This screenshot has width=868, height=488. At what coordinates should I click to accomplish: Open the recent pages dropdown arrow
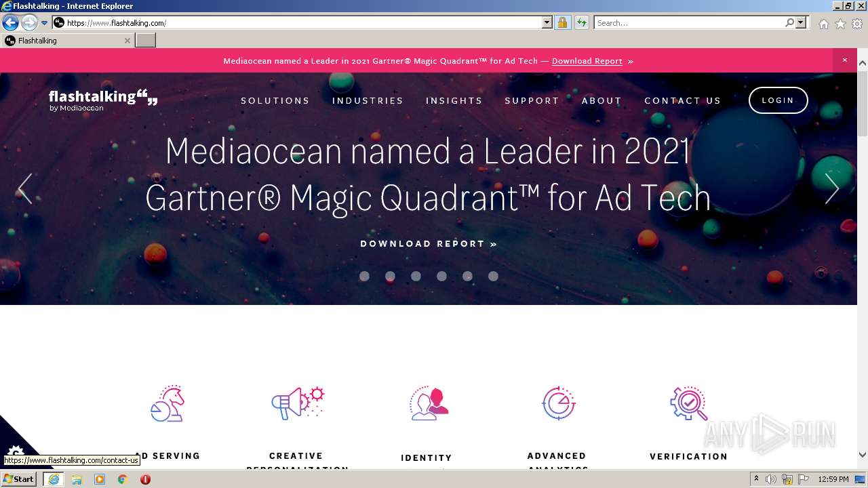44,23
